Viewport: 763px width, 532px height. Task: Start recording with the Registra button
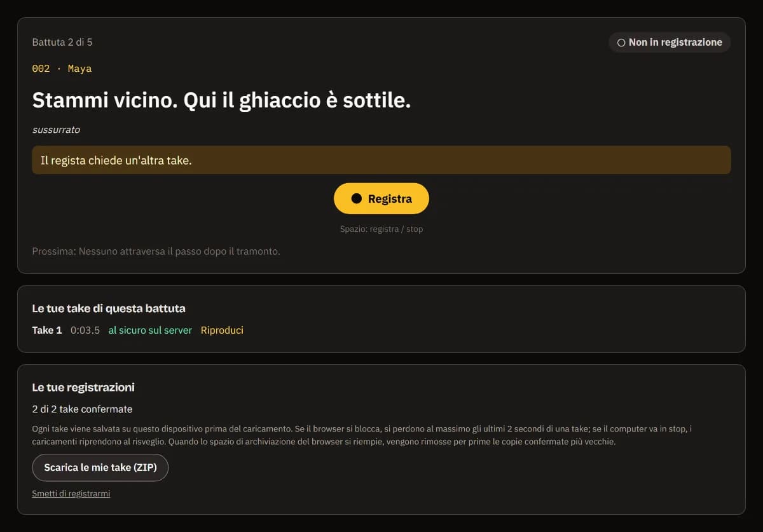381,198
